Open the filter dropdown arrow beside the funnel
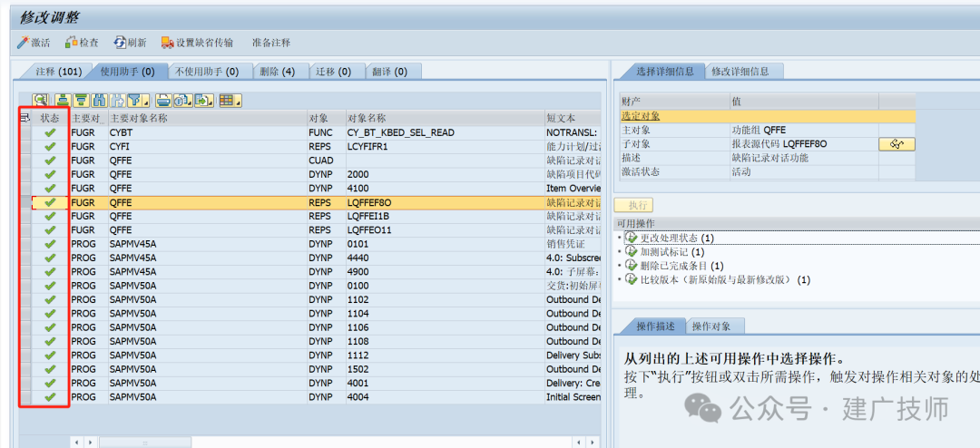Image resolution: width=980 pixels, height=448 pixels. click(146, 102)
